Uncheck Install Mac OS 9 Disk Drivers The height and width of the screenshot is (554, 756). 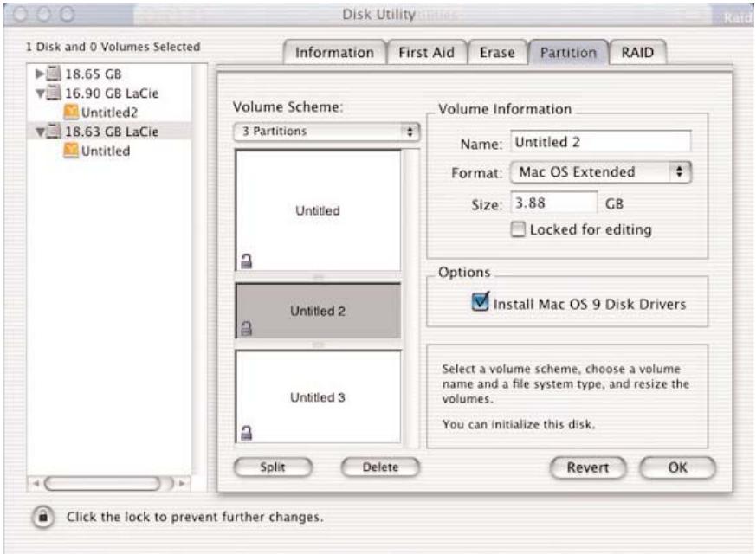(480, 302)
